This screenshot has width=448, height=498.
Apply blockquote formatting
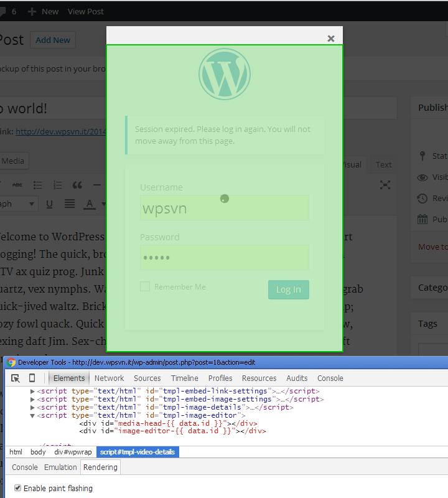(x=77, y=185)
